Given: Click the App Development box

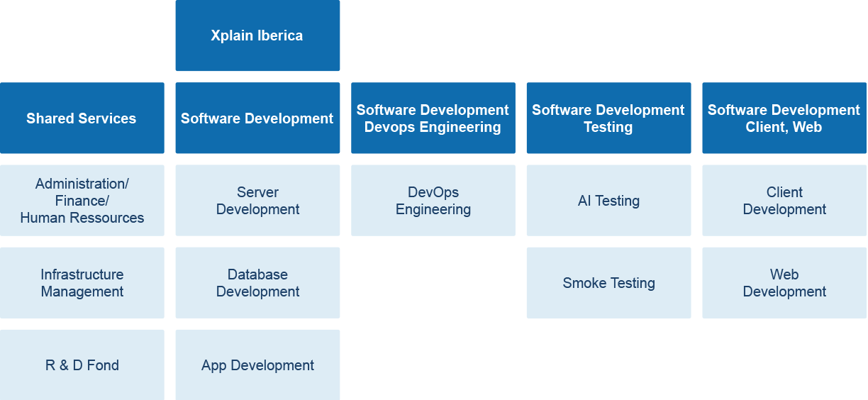Looking at the screenshot, I should pos(257,365).
